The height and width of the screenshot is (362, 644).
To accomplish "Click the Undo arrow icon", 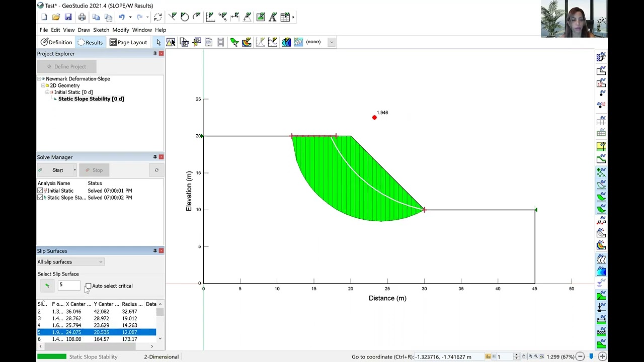I will coord(121,17).
